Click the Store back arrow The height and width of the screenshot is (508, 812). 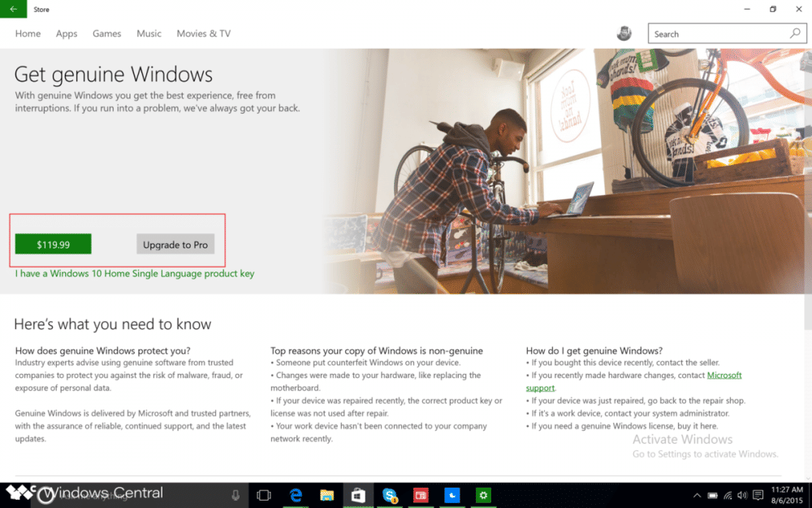(x=14, y=9)
